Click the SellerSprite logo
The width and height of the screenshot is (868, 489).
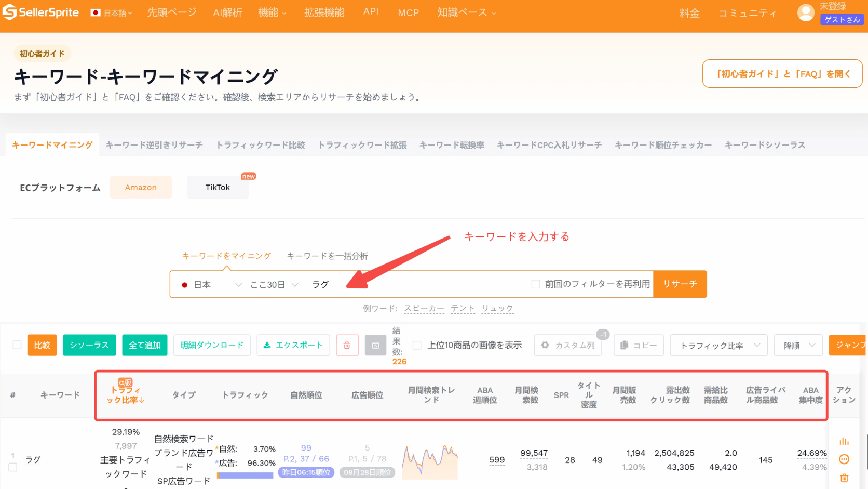click(40, 12)
